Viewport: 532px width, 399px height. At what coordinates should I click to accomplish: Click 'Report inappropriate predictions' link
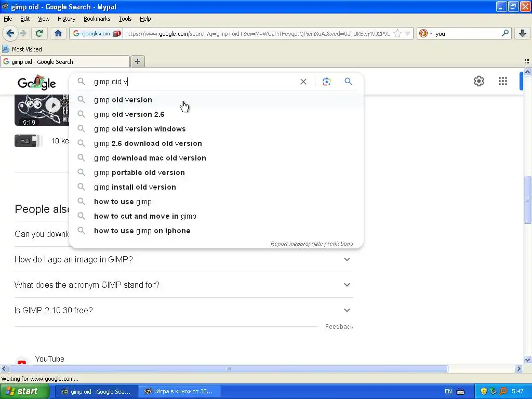(x=312, y=244)
